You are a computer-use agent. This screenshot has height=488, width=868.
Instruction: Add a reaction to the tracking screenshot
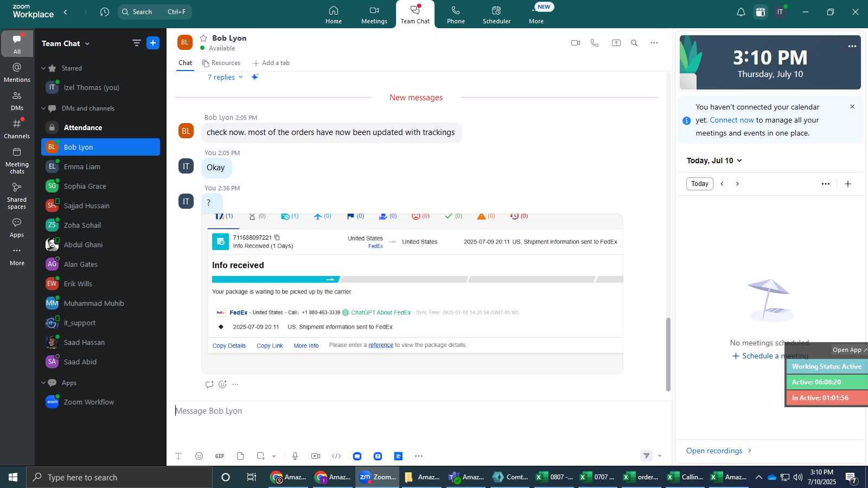(222, 384)
